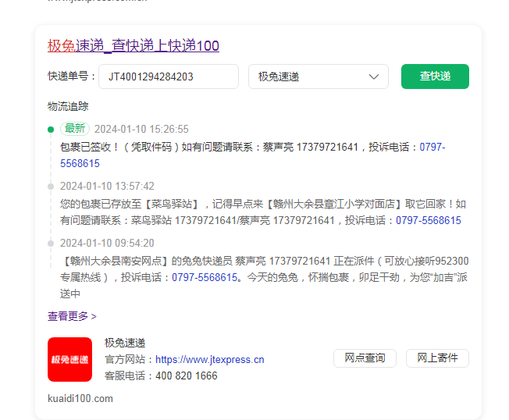The height and width of the screenshot is (420, 509).
Task: Click the green 最新 badge
Action: pyautogui.click(x=75, y=129)
